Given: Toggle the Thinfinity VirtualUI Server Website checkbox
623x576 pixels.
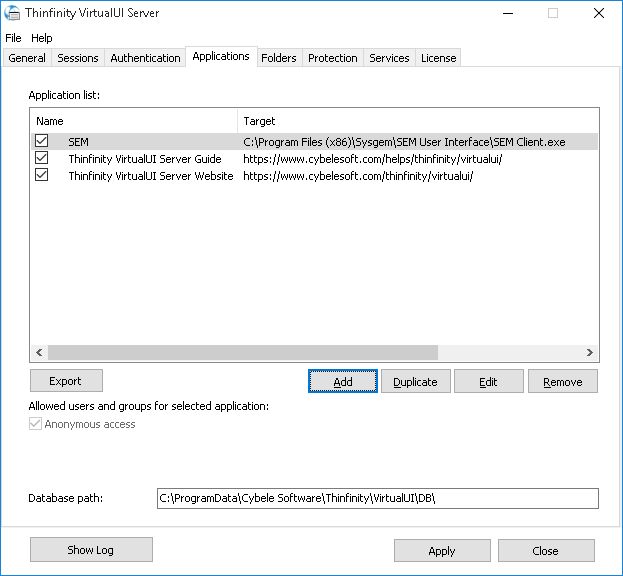Looking at the screenshot, I should coord(42,175).
